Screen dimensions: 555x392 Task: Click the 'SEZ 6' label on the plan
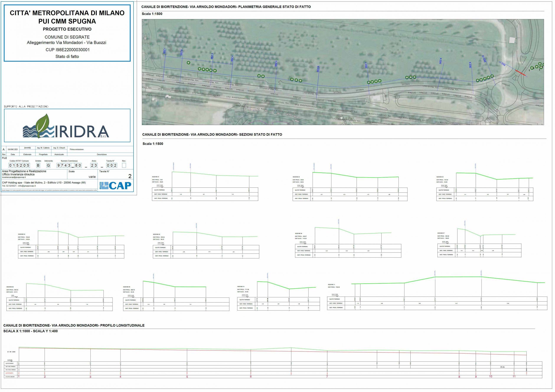point(318,69)
